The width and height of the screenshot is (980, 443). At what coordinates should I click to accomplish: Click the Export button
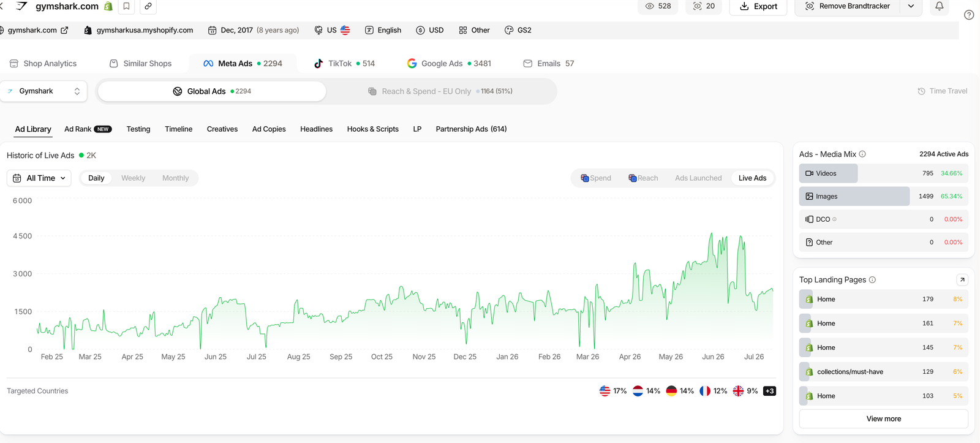[758, 6]
